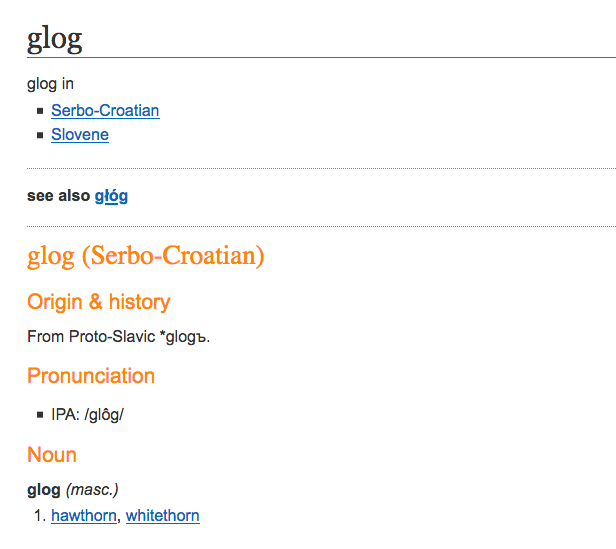Click the bullet beside Slovene

pos(40,135)
